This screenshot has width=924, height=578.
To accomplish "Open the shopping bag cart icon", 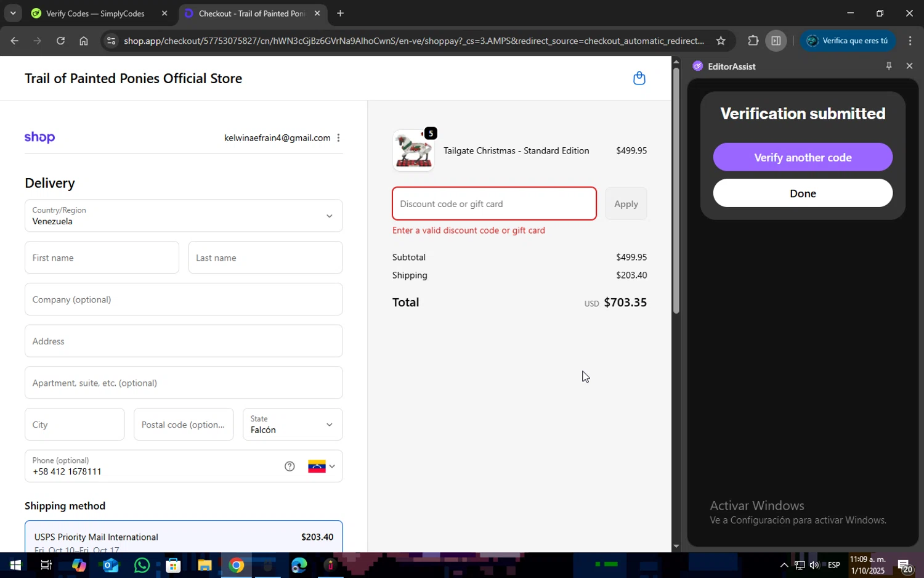I will (639, 78).
